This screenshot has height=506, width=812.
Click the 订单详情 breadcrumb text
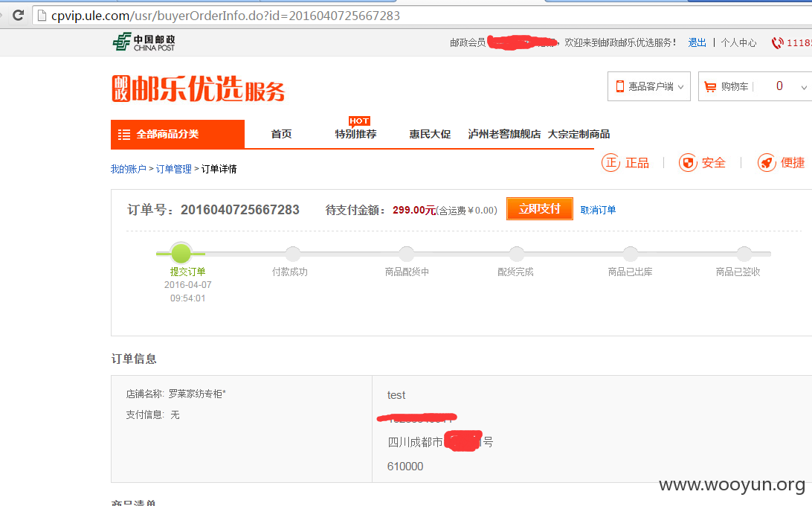click(x=219, y=169)
